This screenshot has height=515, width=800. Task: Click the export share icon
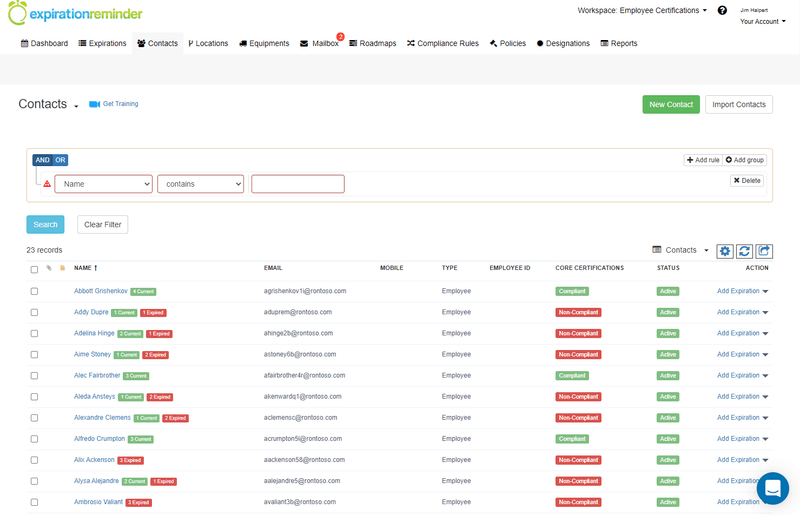[x=764, y=251]
